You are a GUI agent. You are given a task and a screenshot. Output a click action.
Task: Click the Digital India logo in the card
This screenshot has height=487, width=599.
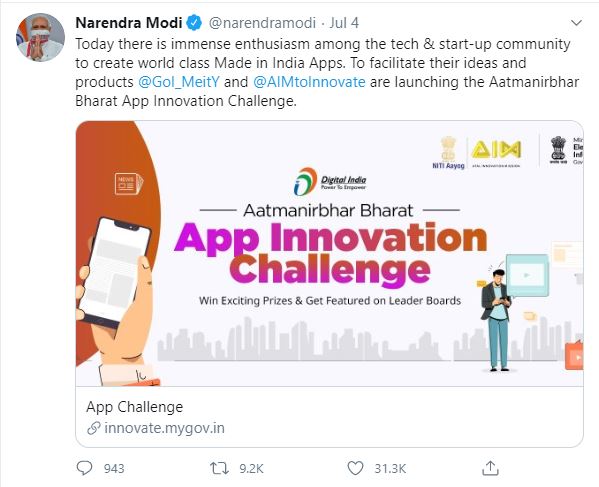[x=330, y=181]
